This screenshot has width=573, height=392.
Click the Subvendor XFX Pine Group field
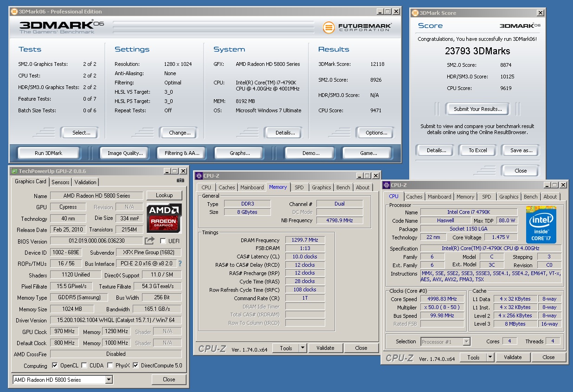pos(148,252)
